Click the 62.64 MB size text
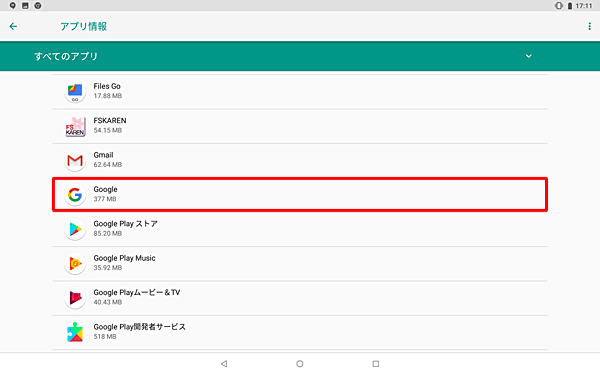 pyautogui.click(x=108, y=165)
